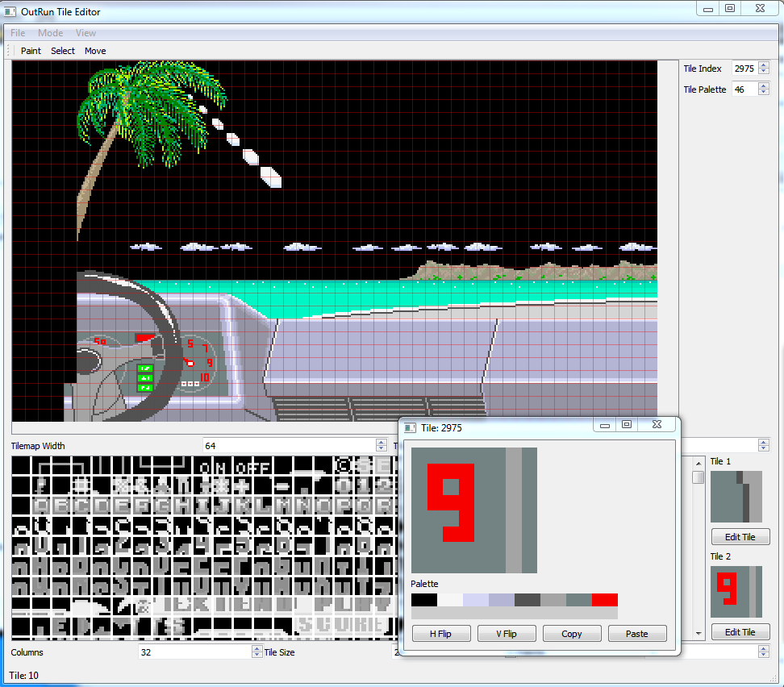Select the black palette swatch
Viewport: 784px width, 687px height.
(424, 600)
